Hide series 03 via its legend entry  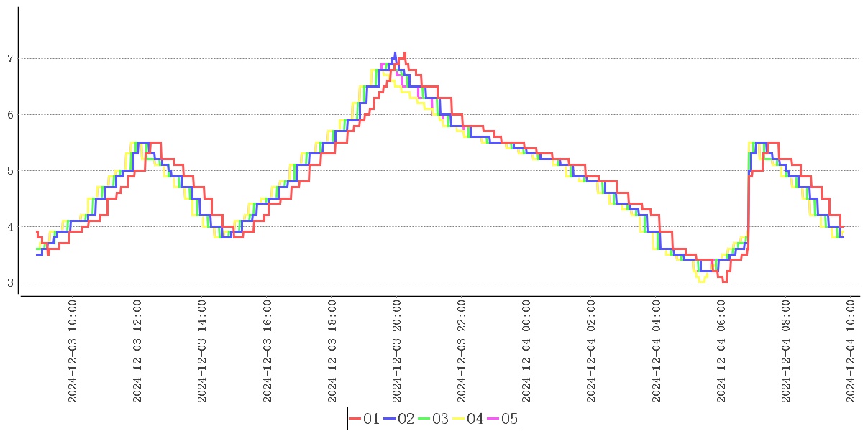pyautogui.click(x=433, y=419)
